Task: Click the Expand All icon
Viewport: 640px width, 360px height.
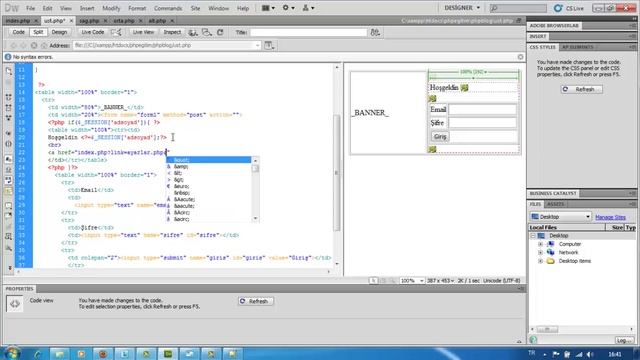Action: [9, 118]
